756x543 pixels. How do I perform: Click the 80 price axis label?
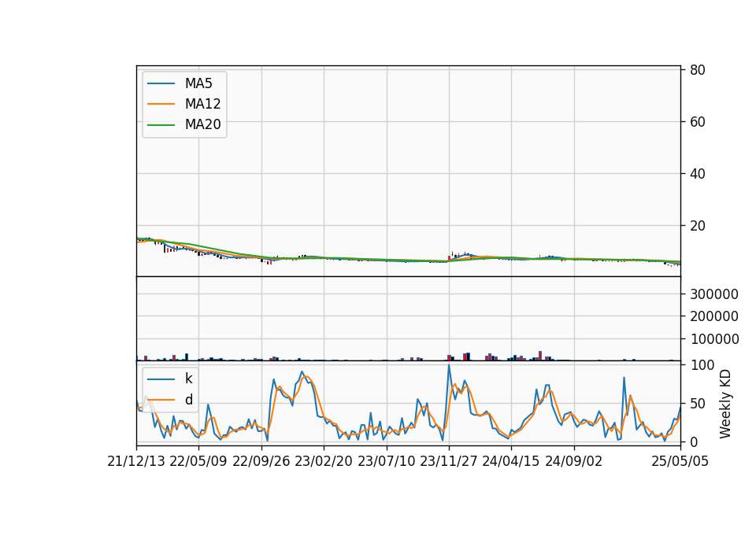[x=698, y=70]
